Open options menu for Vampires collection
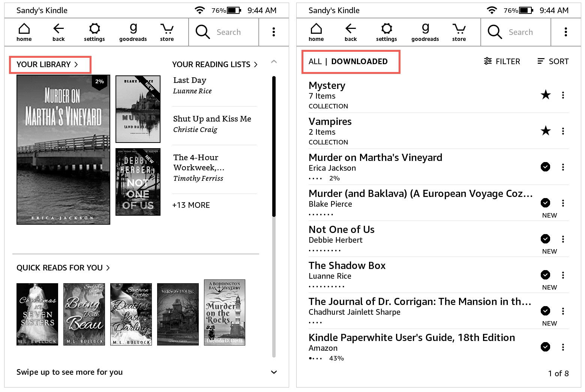 click(x=563, y=131)
